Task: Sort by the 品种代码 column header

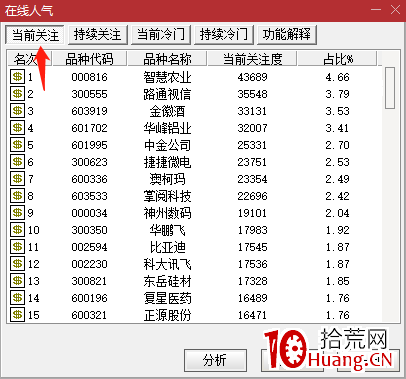Action: [89, 59]
